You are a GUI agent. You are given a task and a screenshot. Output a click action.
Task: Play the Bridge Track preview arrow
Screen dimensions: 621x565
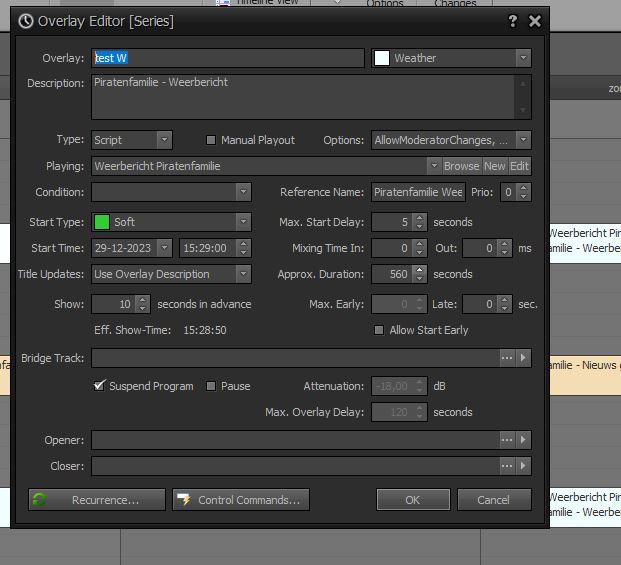tap(523, 358)
